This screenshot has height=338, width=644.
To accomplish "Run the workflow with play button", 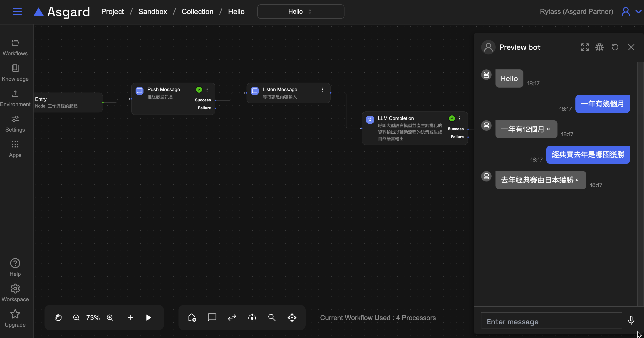I will tap(149, 318).
